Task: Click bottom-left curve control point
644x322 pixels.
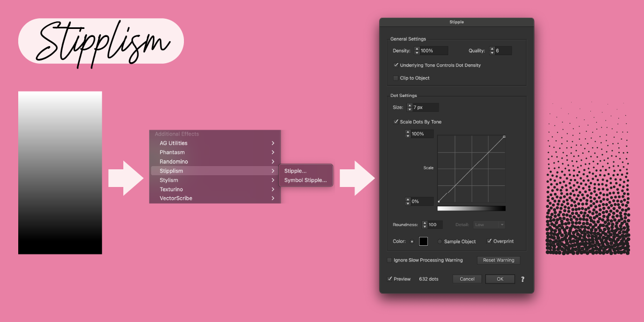Action: pos(439,201)
